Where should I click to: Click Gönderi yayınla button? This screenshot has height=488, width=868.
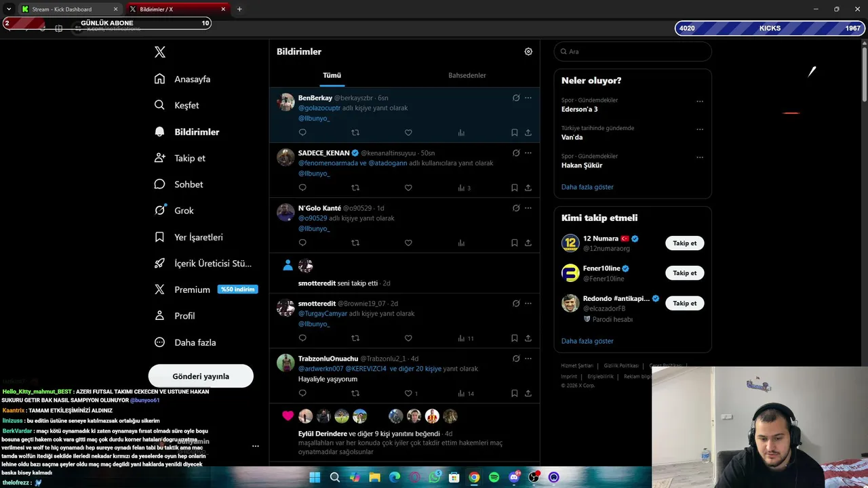point(201,376)
